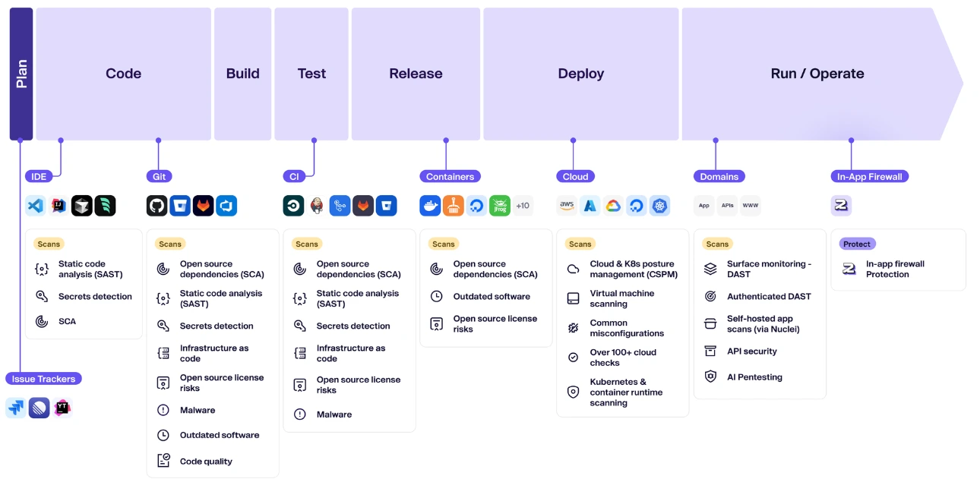
Task: Select the GitHub icon under Git
Action: coord(157,206)
